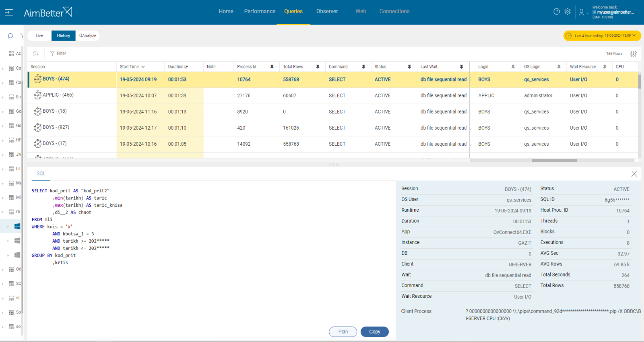644x342 pixels.
Task: Select the highlighted Windows server icon in sidebar
Action: pos(17,226)
